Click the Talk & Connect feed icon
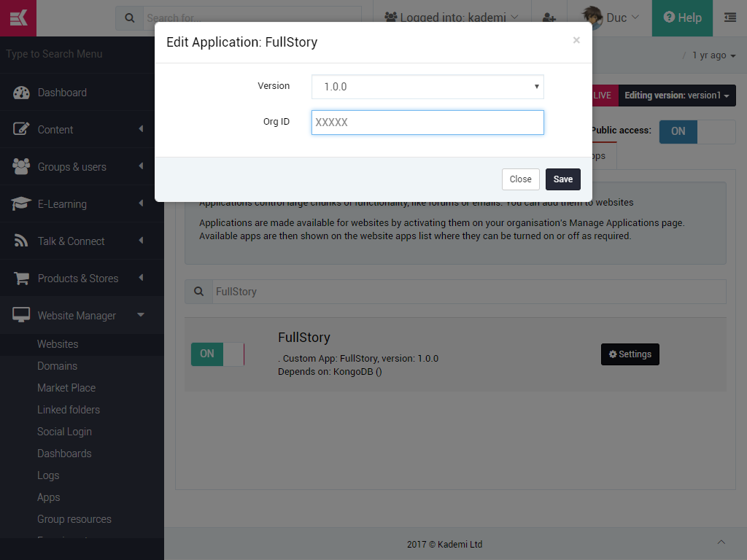Image resolution: width=747 pixels, height=560 pixels. 21,241
